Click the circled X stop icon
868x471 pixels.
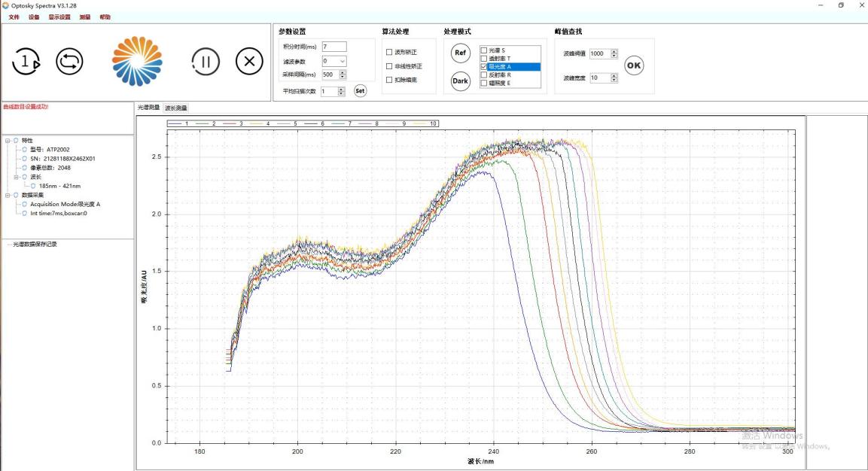(249, 62)
